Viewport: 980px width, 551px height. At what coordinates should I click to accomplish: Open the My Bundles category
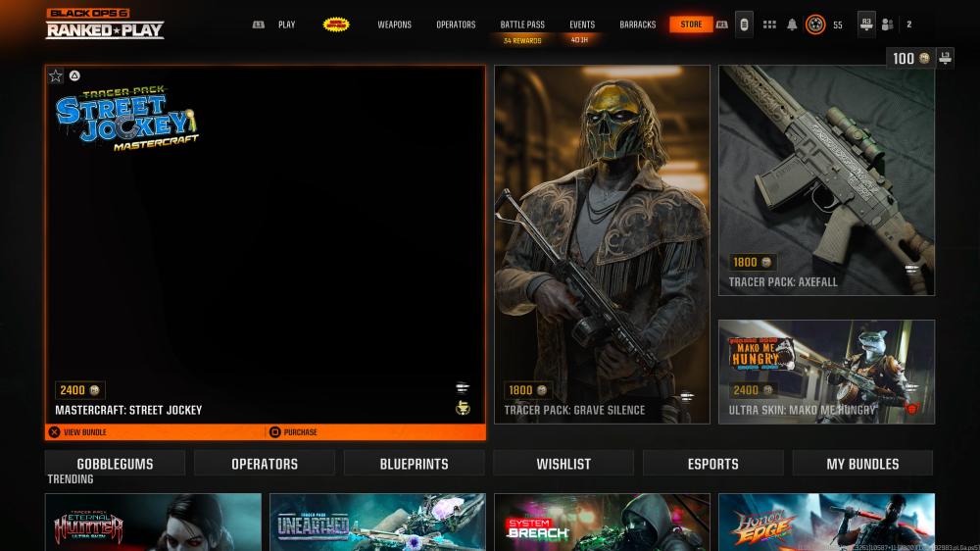pos(862,464)
